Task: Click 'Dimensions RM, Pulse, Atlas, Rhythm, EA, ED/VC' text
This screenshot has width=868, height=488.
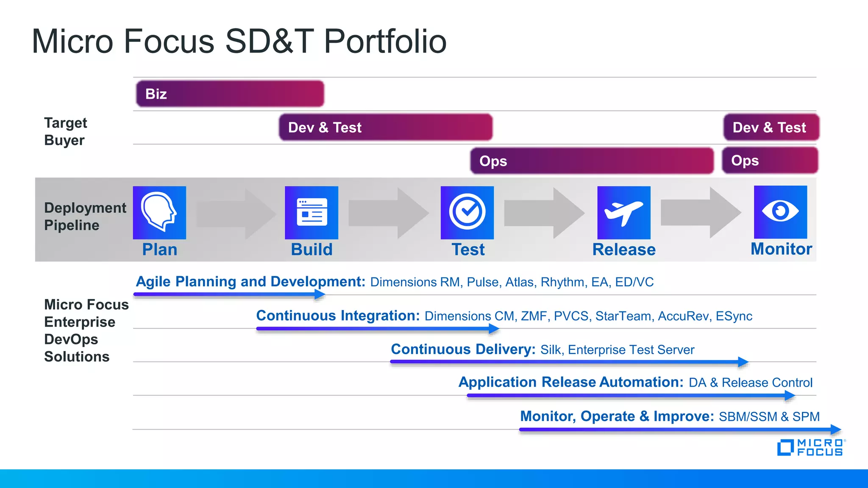Action: (512, 282)
